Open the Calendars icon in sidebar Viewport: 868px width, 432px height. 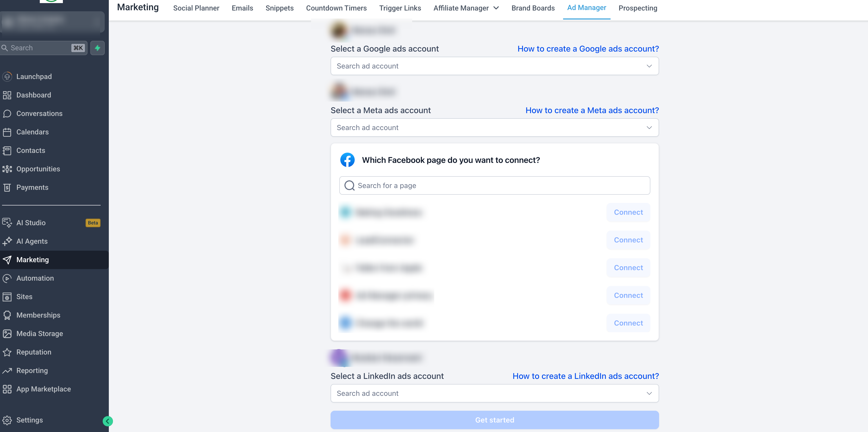pos(7,132)
